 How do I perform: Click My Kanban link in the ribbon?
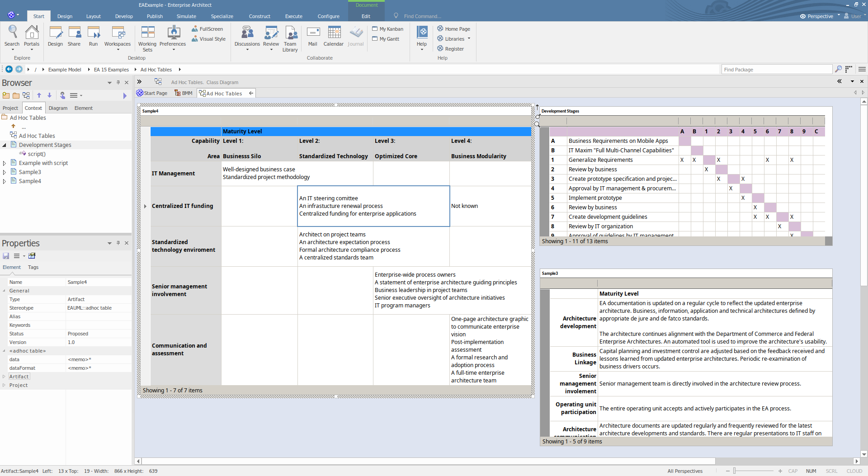388,29
